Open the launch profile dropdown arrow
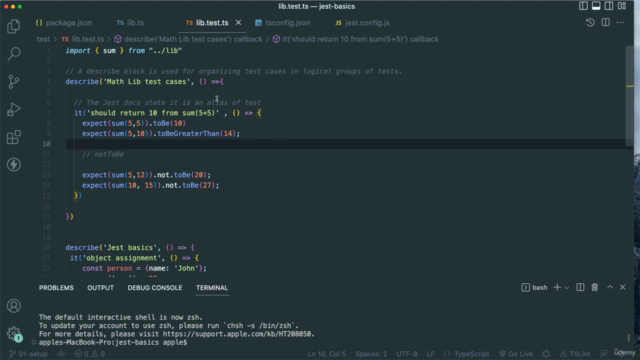This screenshot has width=640, height=360. pyautogui.click(x=567, y=288)
